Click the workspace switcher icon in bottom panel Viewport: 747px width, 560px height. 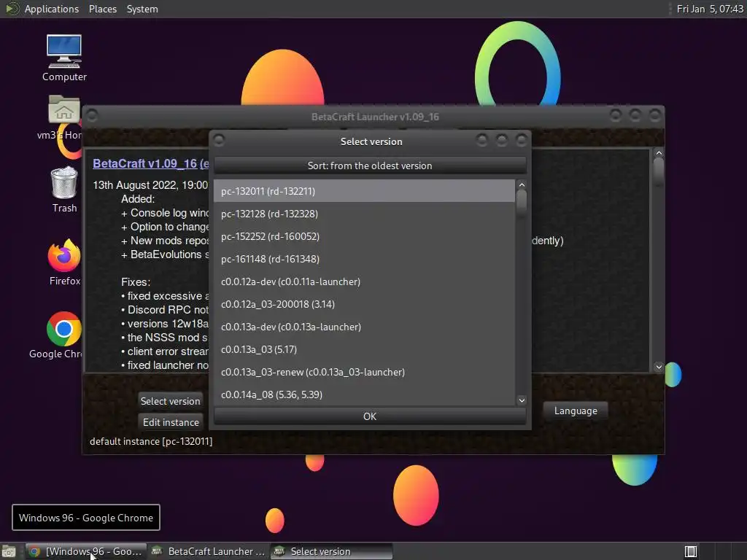[690, 551]
